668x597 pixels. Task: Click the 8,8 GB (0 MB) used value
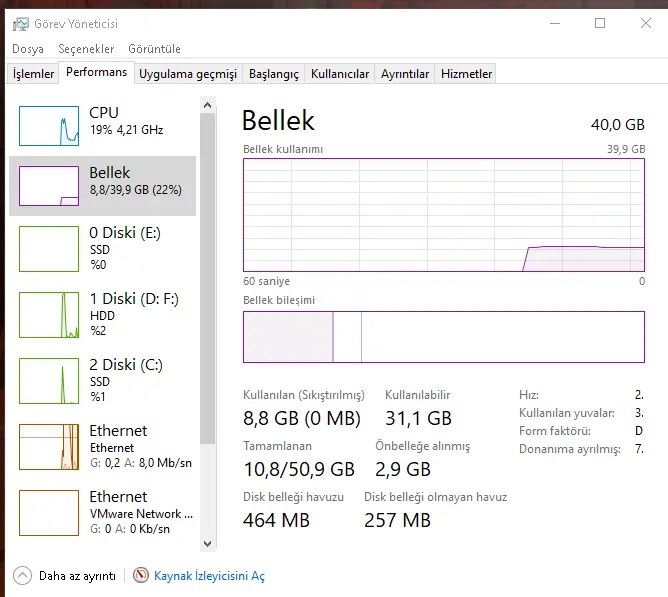(x=302, y=418)
